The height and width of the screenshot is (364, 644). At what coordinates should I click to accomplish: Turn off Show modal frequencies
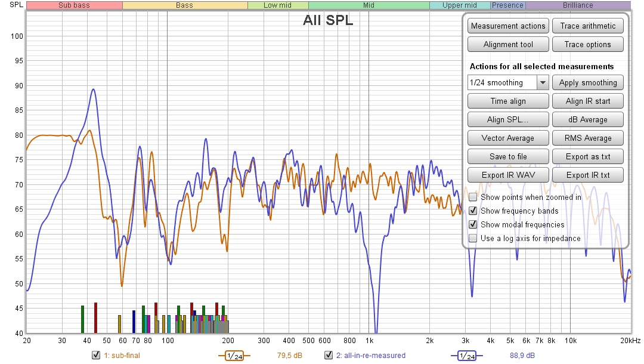pyautogui.click(x=473, y=224)
